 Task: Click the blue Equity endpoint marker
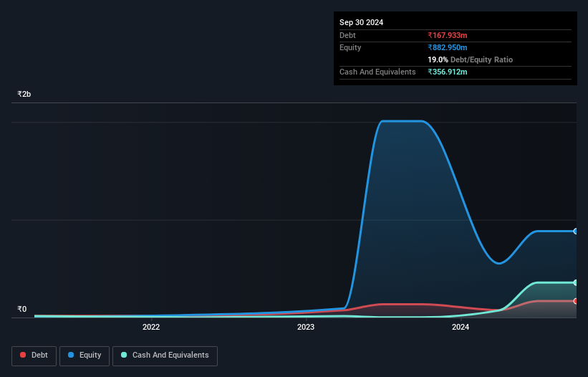[576, 232]
